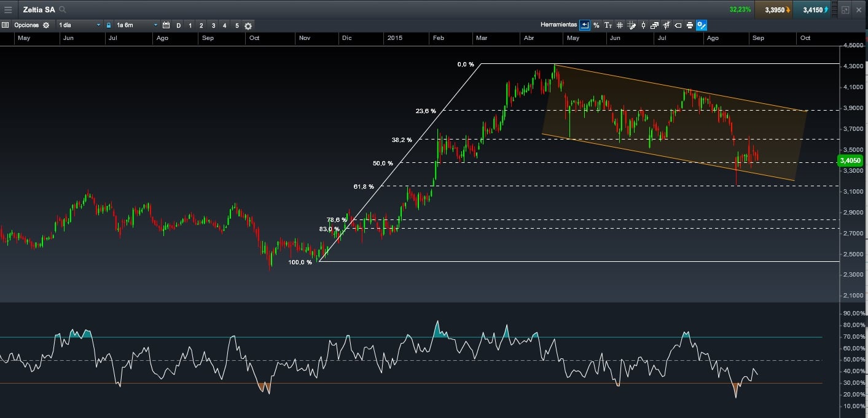Select the price label tag tool
The width and height of the screenshot is (868, 418).
pos(678,25)
